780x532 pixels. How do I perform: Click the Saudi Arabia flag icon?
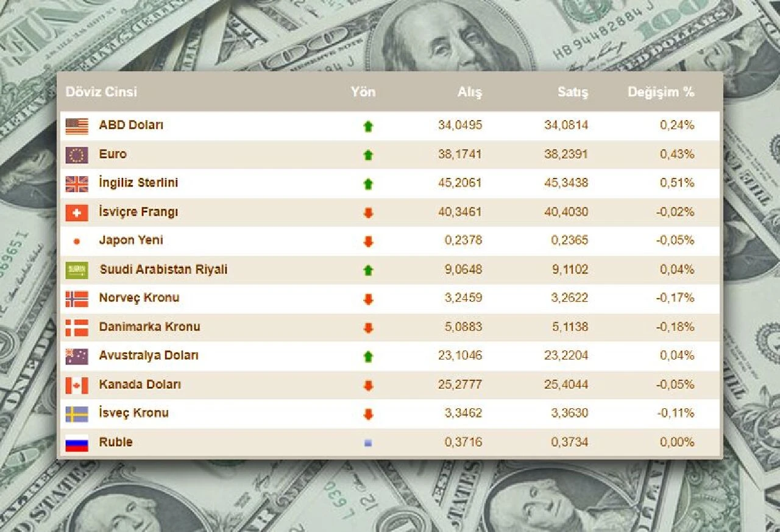77,270
